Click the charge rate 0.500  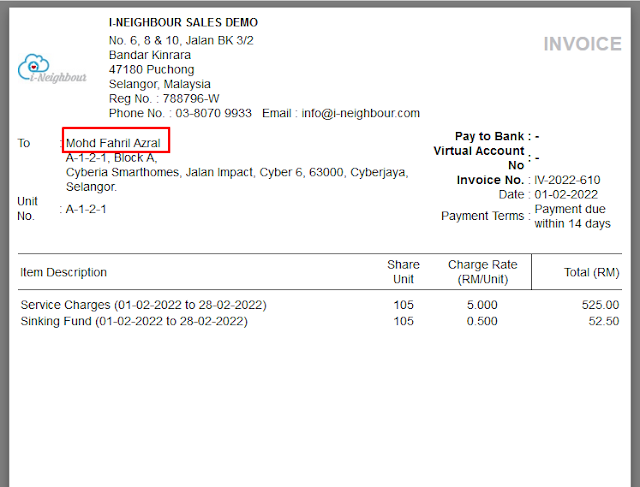point(482,321)
